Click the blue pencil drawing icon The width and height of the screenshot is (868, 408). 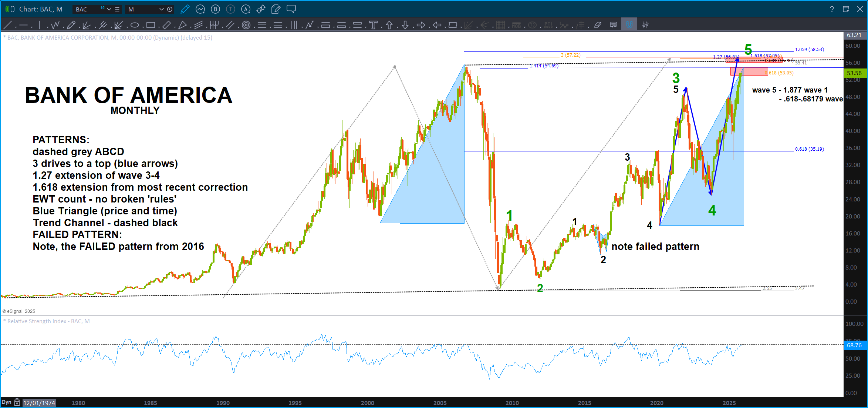coord(185,9)
